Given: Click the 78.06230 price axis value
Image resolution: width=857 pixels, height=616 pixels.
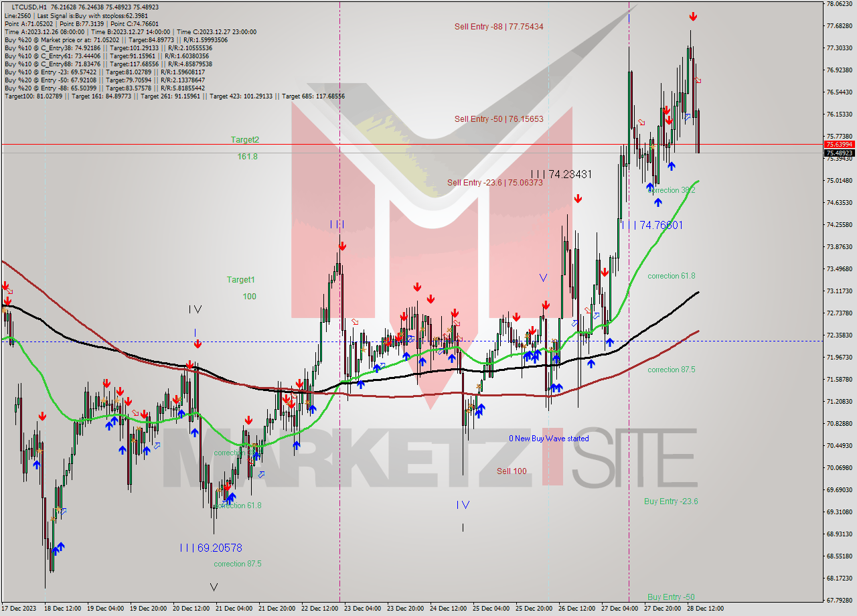Looking at the screenshot, I should point(840,4).
